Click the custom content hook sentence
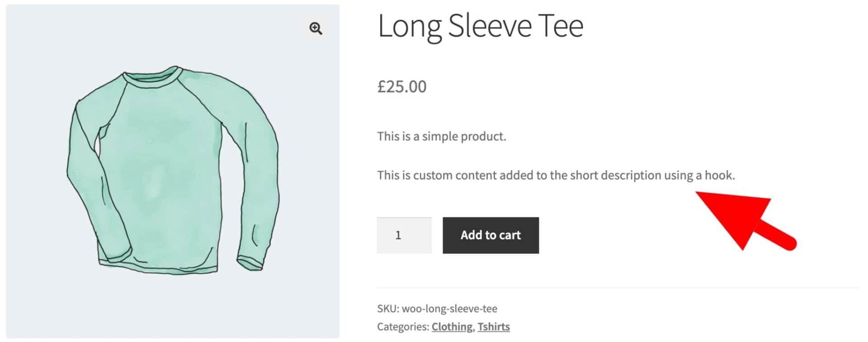Image resolution: width=868 pixels, height=342 pixels. [556, 175]
